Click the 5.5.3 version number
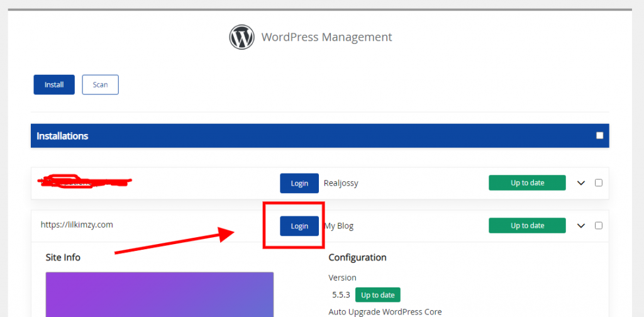Image resolution: width=644 pixels, height=317 pixels. coord(341,295)
